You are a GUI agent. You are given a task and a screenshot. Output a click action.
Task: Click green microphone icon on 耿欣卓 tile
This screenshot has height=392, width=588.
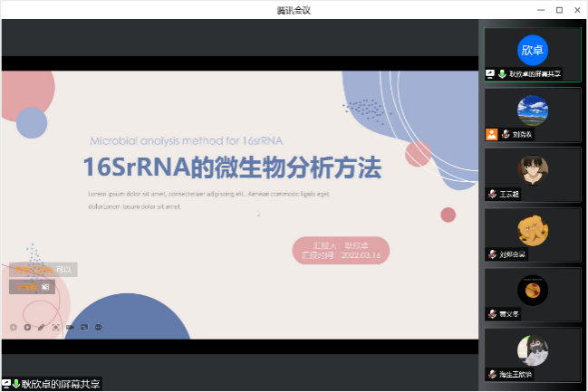coord(502,73)
